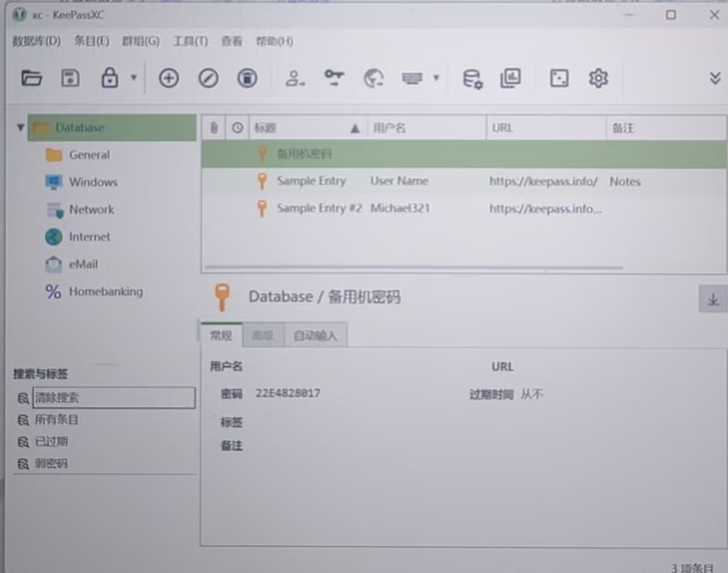The image size is (728, 573).
Task: Open 数据库(D) menu
Action: pyautogui.click(x=36, y=41)
